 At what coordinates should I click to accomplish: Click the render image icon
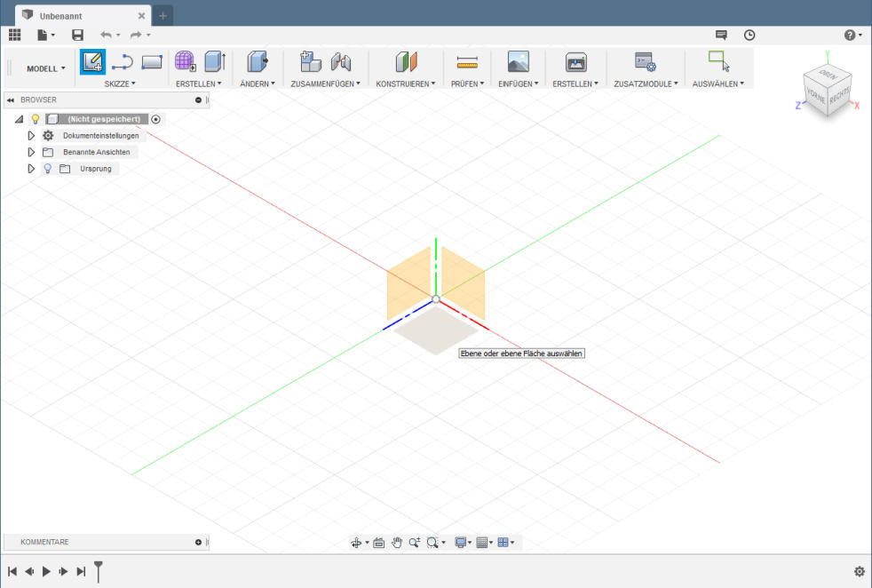coord(576,62)
